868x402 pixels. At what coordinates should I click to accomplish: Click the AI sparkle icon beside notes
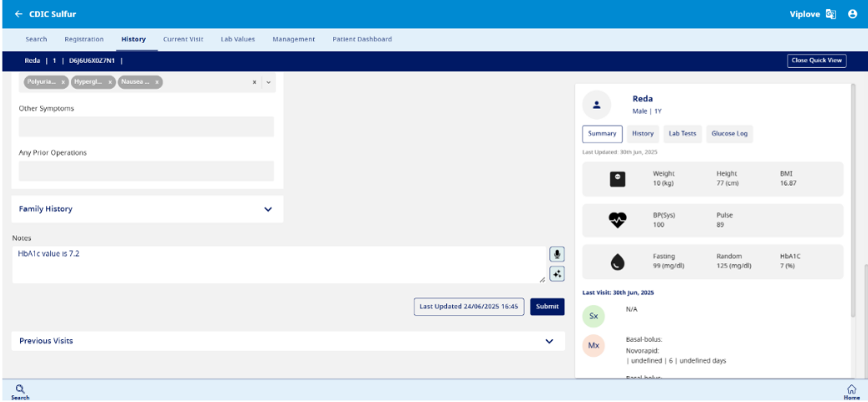click(x=557, y=274)
